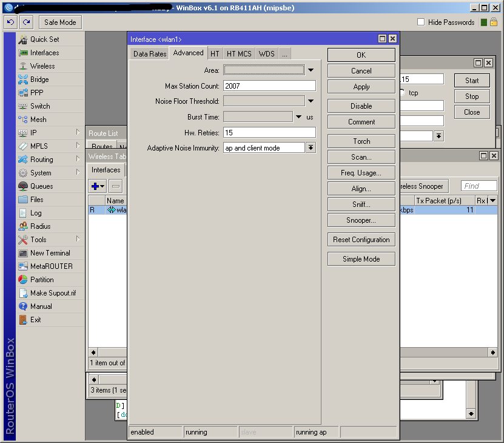Show more tabs via ellipsis tab

(285, 54)
